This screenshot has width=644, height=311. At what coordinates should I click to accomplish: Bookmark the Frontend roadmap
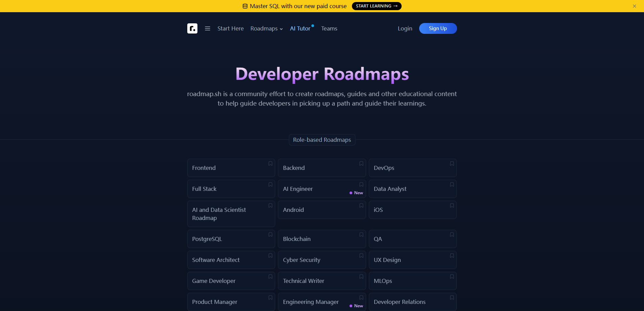pos(270,163)
